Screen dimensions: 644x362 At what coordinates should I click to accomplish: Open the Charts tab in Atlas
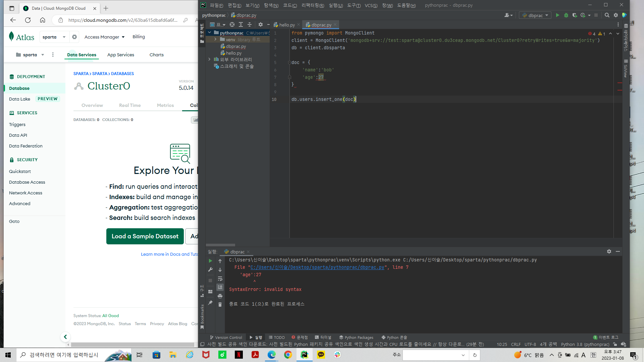coord(157,55)
